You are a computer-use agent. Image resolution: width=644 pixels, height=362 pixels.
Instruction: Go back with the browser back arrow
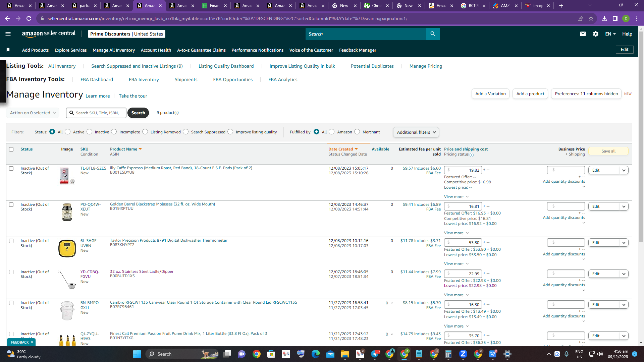tap(7, 18)
